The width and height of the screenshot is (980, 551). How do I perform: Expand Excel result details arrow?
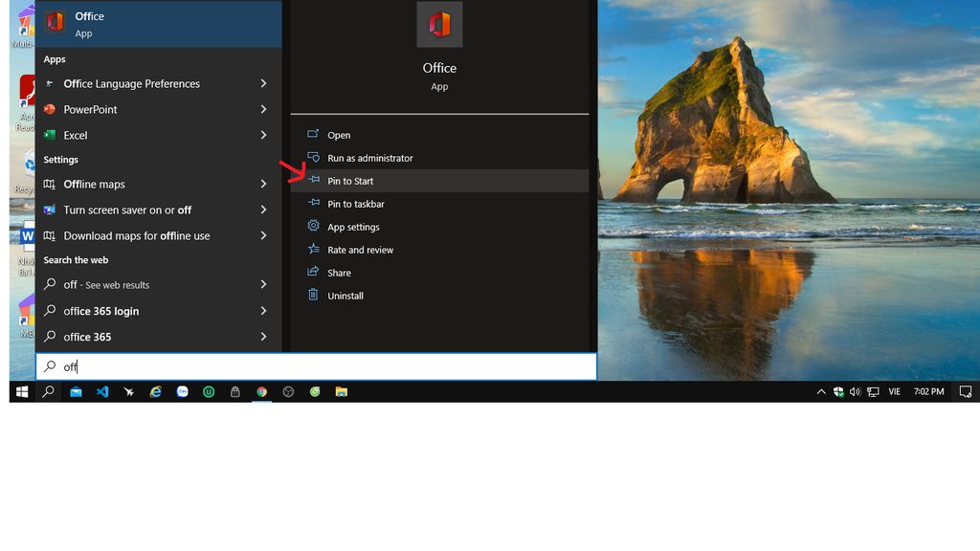[263, 136]
